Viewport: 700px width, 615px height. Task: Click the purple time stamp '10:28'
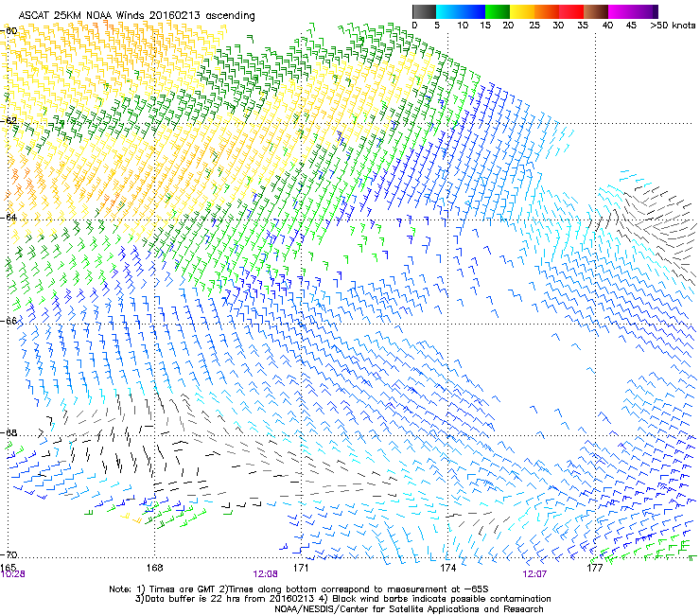coord(12,574)
